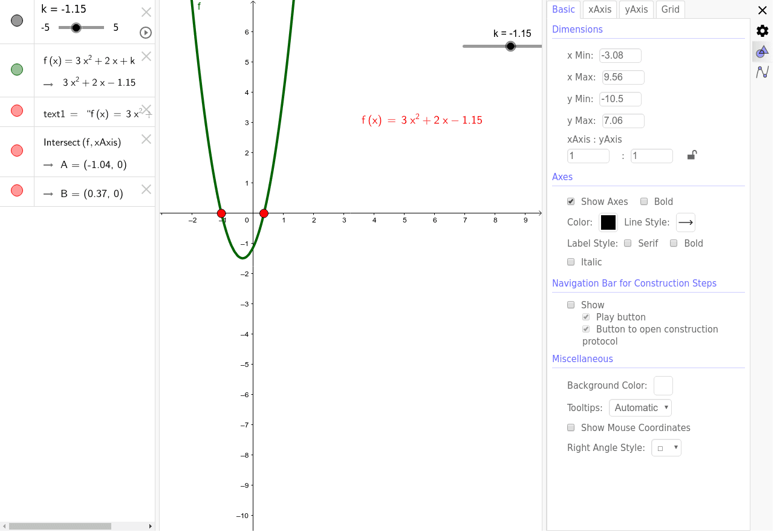Click the black axes Color swatch
This screenshot has width=774, height=532.
[608, 222]
